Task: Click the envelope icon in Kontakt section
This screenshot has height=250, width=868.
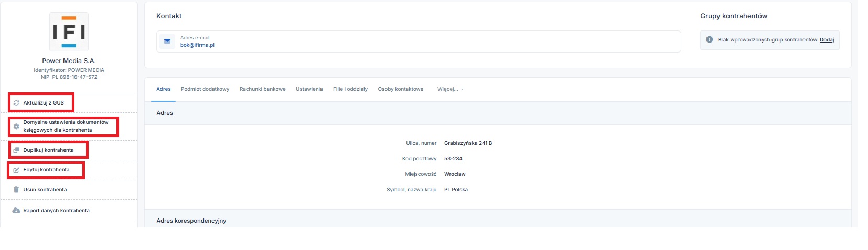Action: coord(167,41)
